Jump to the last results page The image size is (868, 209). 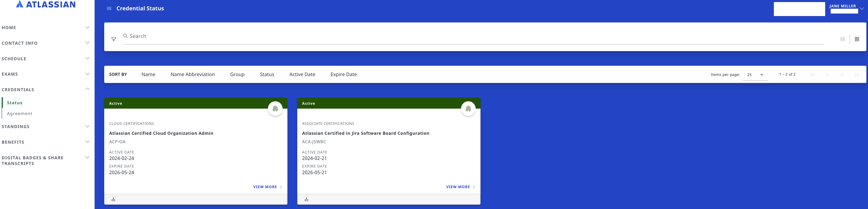pyautogui.click(x=857, y=75)
